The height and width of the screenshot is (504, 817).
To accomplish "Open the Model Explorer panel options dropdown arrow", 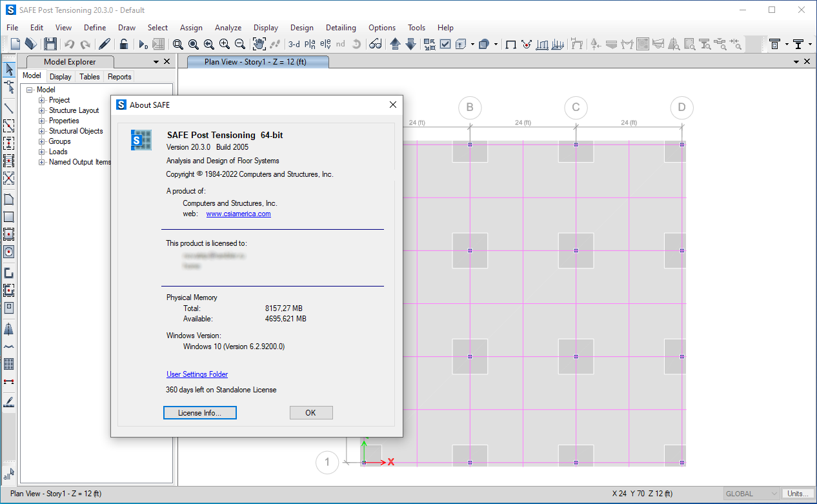I will [x=156, y=62].
